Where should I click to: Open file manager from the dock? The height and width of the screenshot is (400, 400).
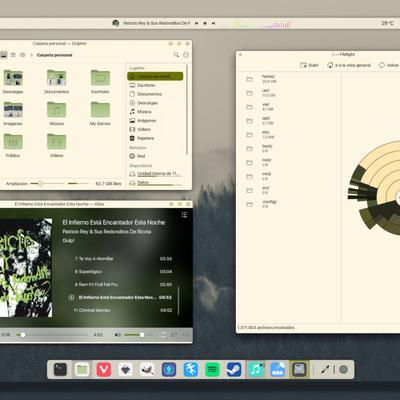pyautogui.click(x=82, y=369)
